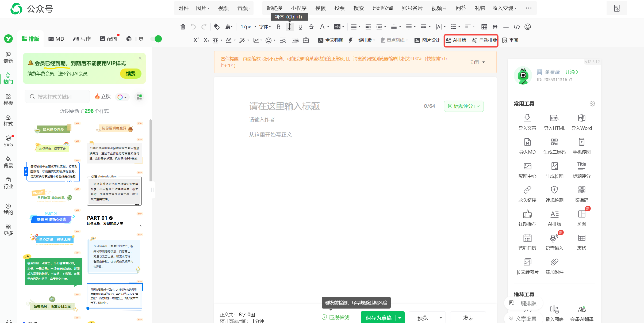The height and width of the screenshot is (323, 644).
Task: Open the emoji picker in top toolbar
Action: (528, 27)
